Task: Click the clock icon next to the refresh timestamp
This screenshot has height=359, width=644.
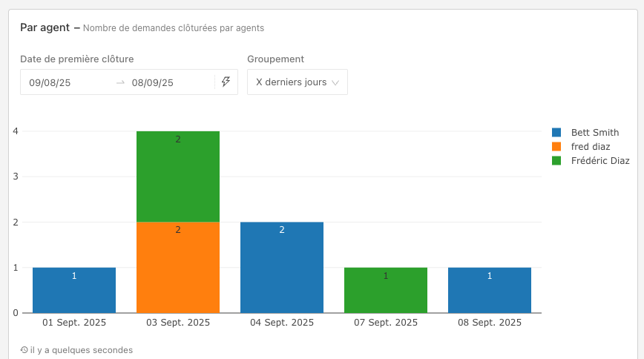Action: tap(24, 350)
